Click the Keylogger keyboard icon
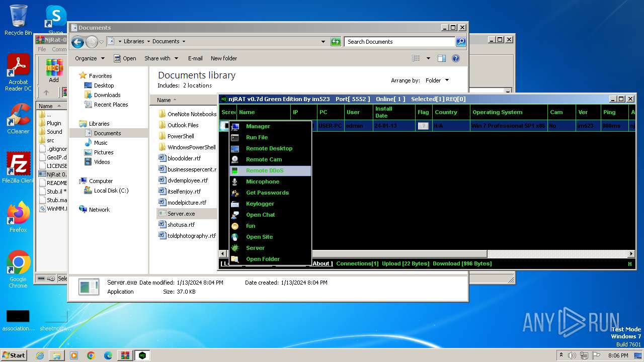This screenshot has height=362, width=644. [235, 204]
